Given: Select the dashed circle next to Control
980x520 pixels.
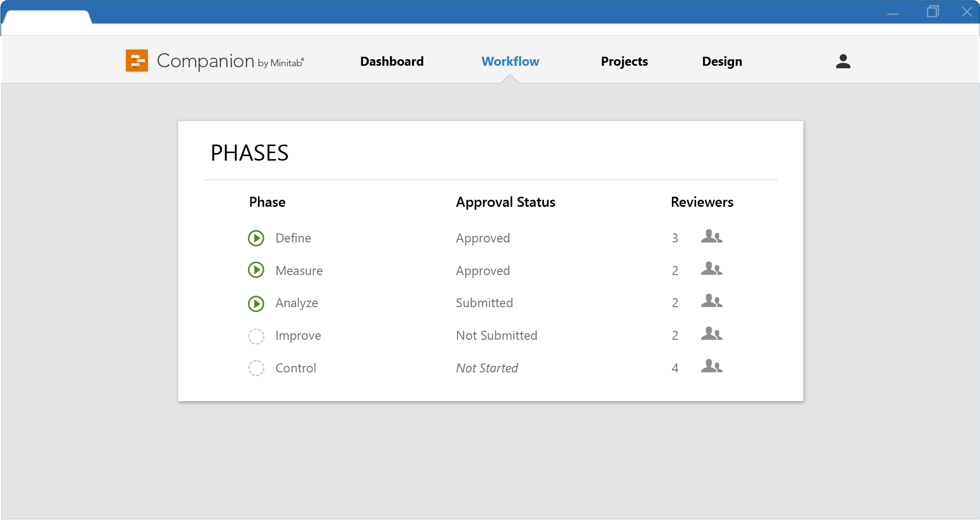Looking at the screenshot, I should [256, 368].
